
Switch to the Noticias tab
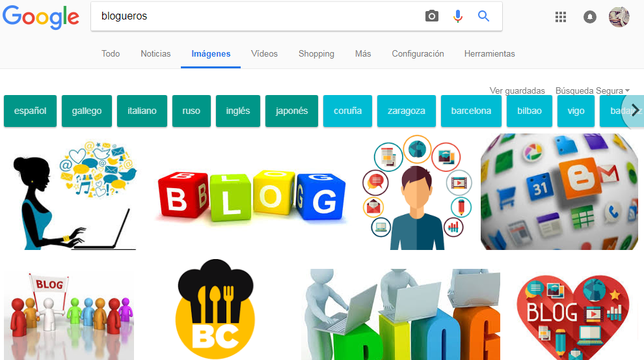[x=155, y=54]
